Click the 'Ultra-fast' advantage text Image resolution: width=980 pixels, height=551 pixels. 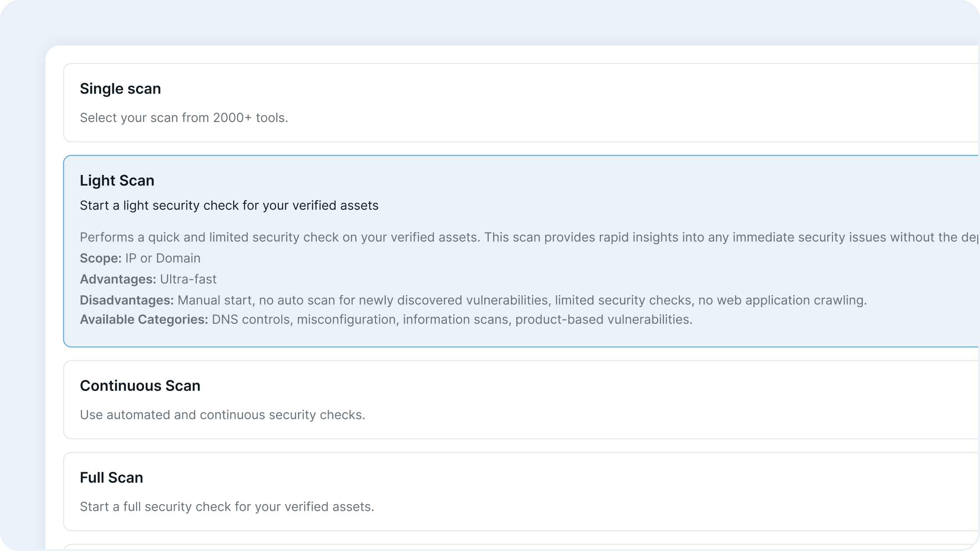188,279
